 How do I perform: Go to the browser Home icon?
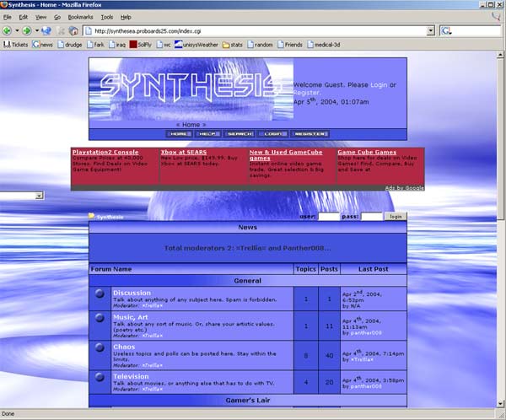(x=74, y=30)
